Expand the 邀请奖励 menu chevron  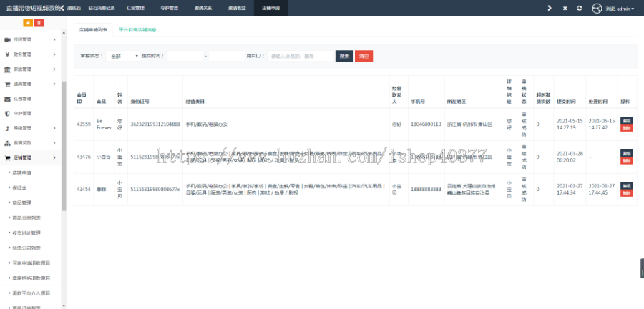[x=54, y=143]
